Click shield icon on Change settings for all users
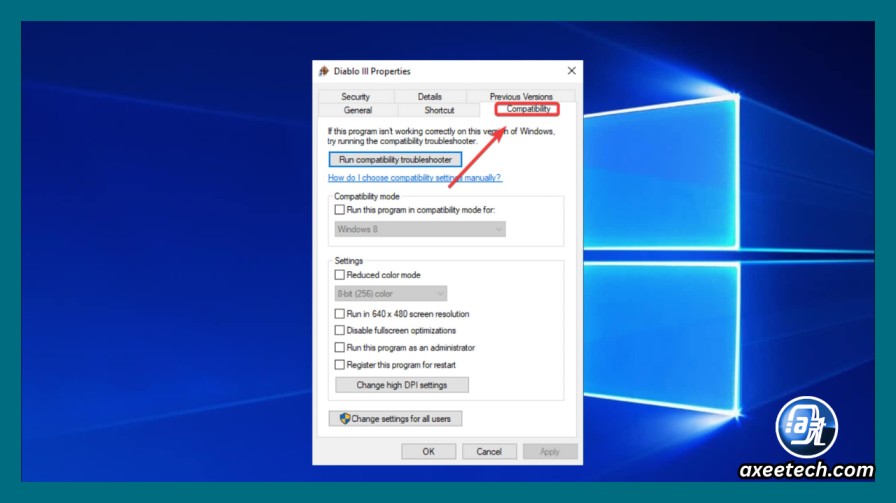Viewport: 896px width, 503px height. coord(345,418)
